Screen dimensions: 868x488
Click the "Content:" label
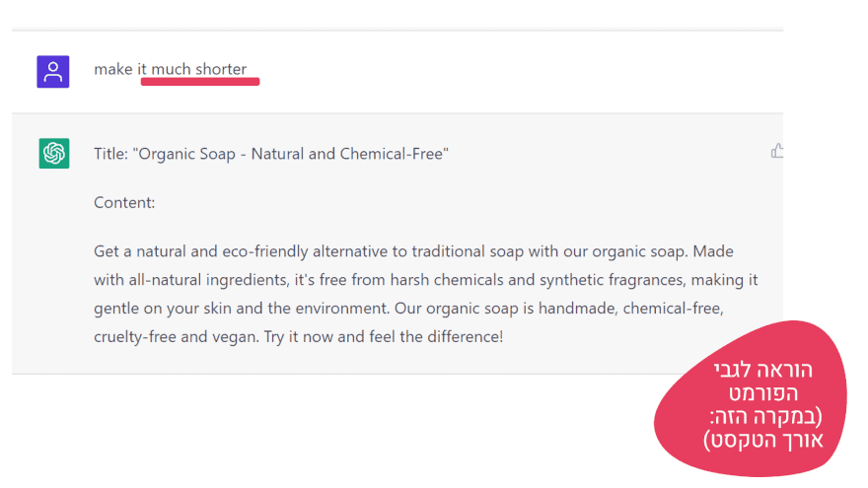(124, 202)
